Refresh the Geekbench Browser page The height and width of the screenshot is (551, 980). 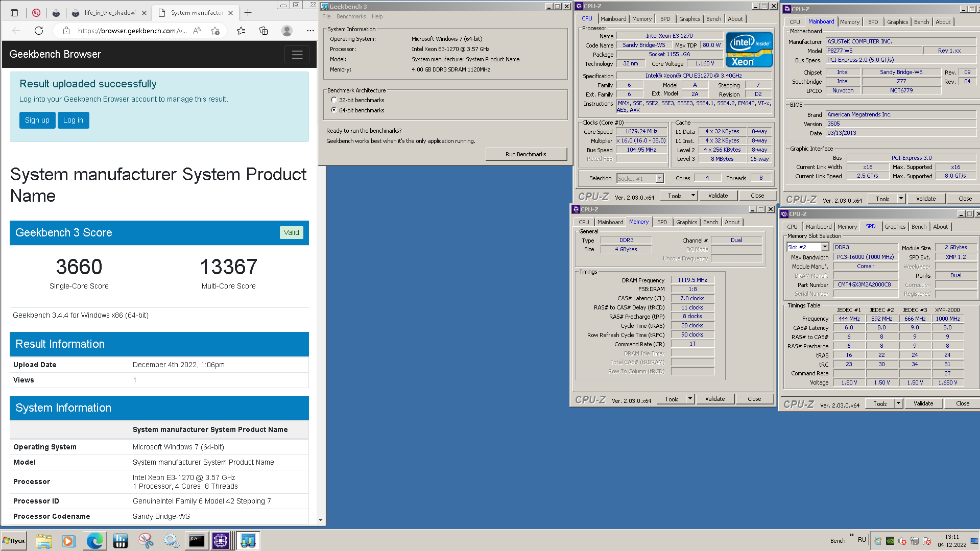click(39, 31)
